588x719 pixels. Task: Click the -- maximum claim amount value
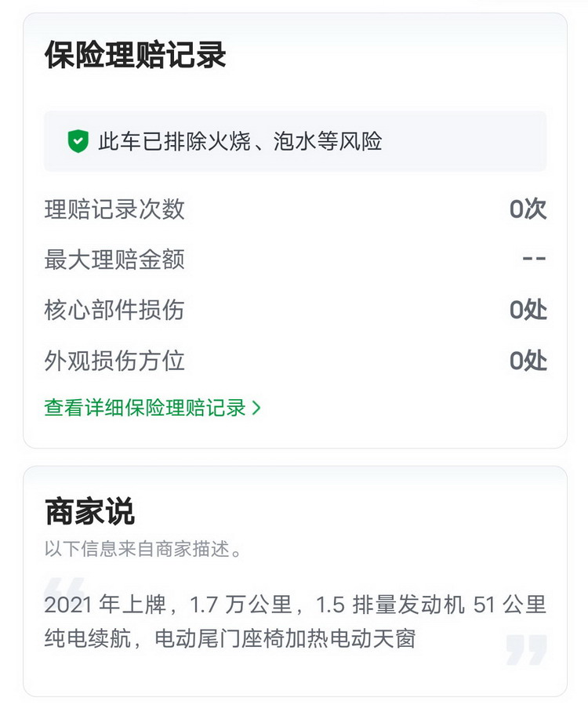(x=534, y=260)
